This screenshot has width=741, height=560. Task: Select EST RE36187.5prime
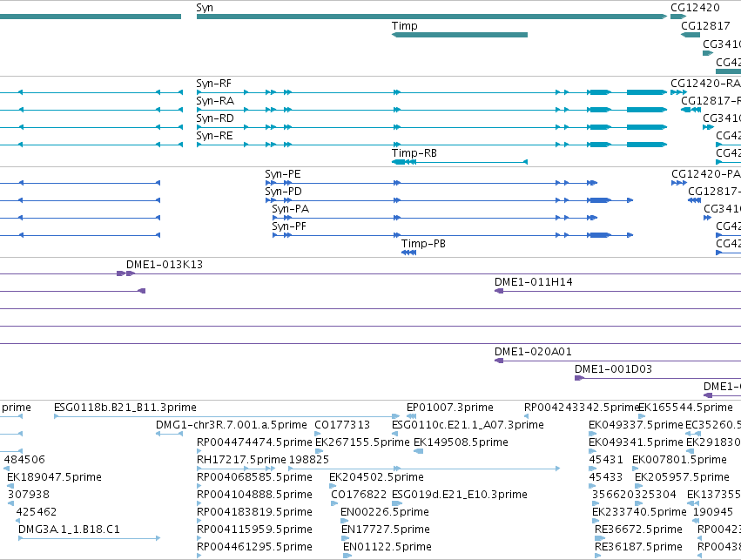tap(638, 547)
